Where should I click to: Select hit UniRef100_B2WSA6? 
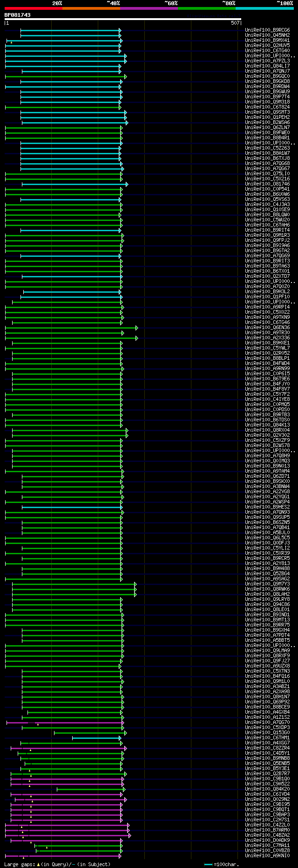click(267, 122)
